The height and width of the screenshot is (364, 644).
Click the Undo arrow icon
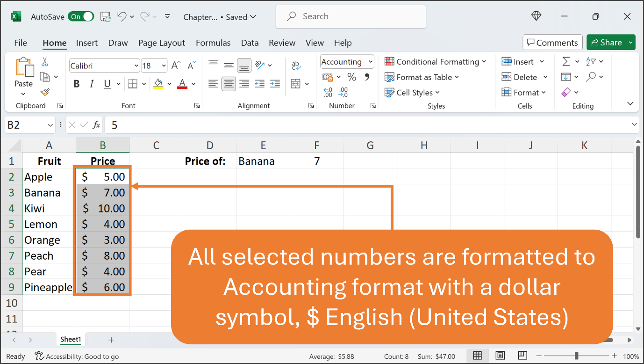coord(122,16)
